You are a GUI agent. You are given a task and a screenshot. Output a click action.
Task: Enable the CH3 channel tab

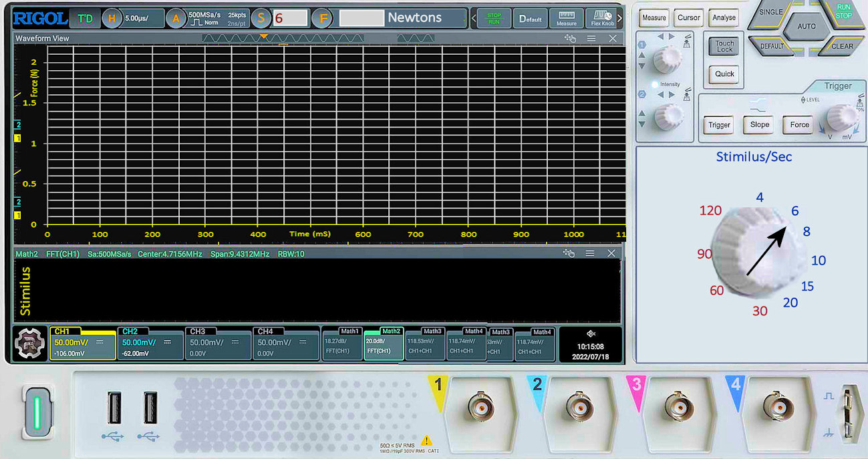click(218, 343)
